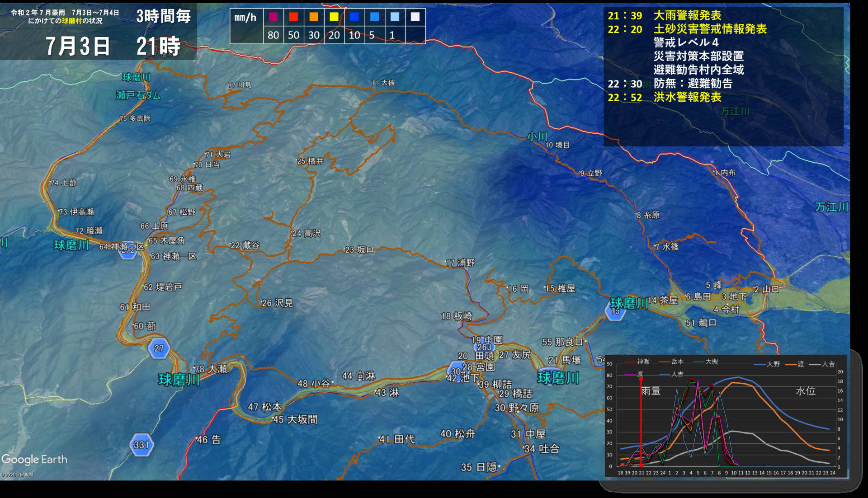Click the Route 27 highway shield
Viewport: 868px width, 498px height.
click(x=159, y=348)
